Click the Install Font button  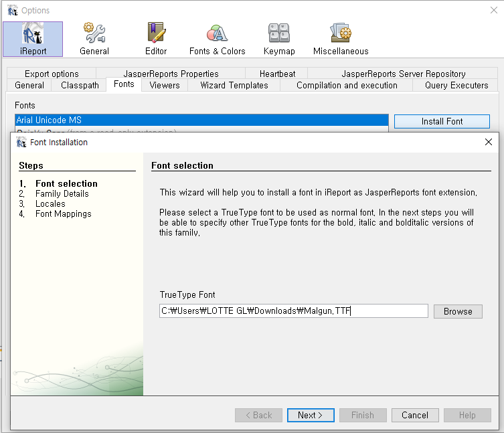click(x=442, y=121)
